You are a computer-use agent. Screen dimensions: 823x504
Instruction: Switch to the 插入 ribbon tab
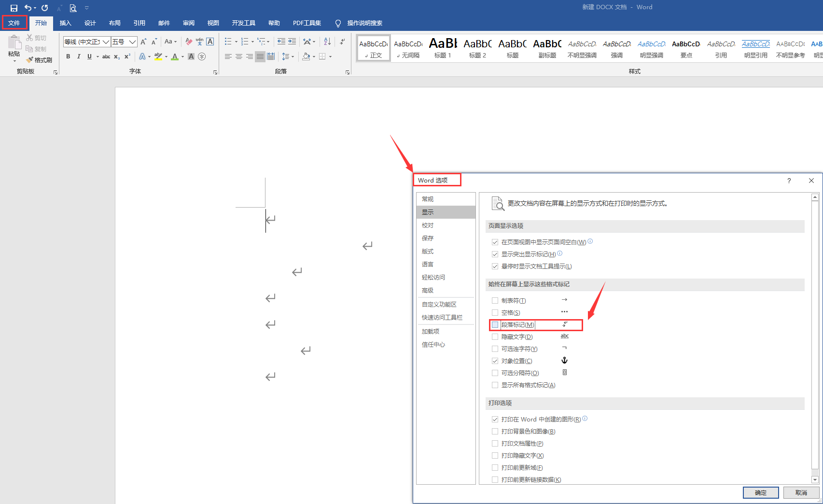click(x=65, y=23)
